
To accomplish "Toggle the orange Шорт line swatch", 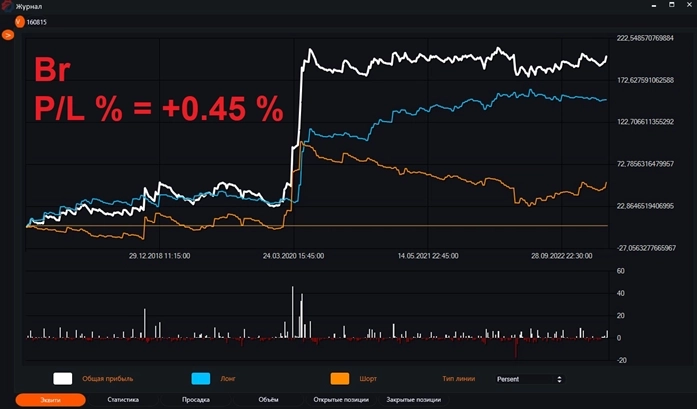I will point(340,379).
